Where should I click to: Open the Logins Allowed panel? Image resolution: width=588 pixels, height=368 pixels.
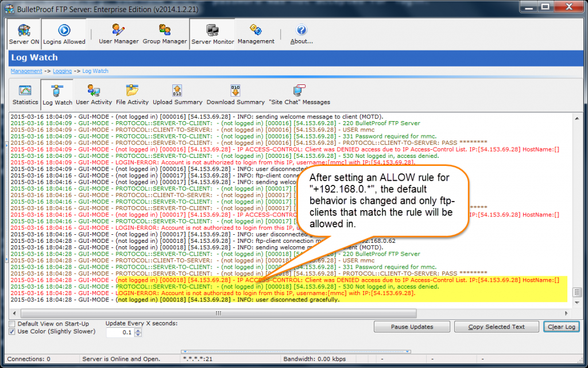(64, 33)
